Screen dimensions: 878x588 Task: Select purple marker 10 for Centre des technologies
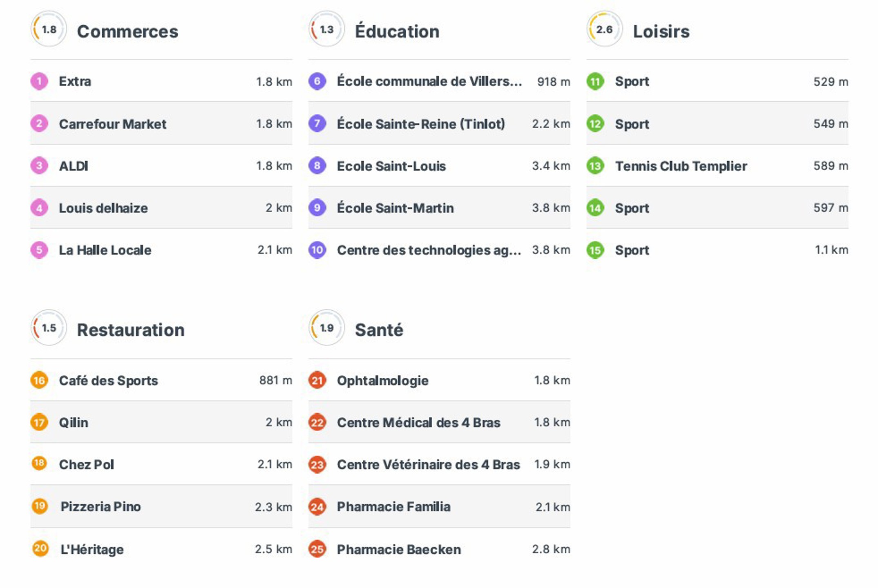coord(317,250)
